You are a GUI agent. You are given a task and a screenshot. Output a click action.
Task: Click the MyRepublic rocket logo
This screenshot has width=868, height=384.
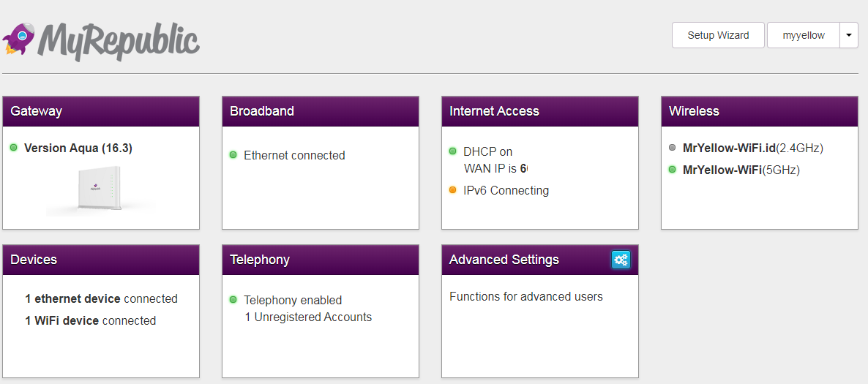click(18, 38)
